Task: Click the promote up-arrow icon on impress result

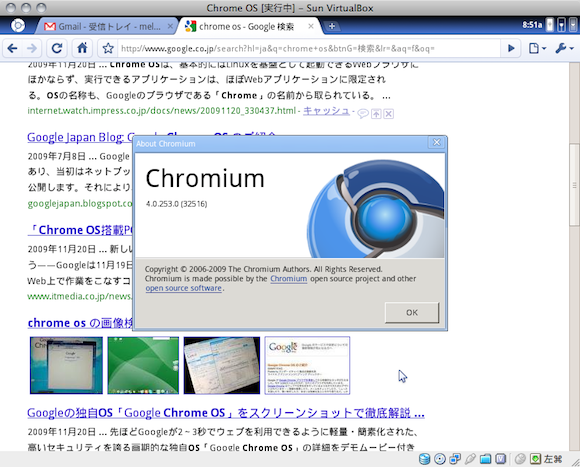Action: [376, 114]
